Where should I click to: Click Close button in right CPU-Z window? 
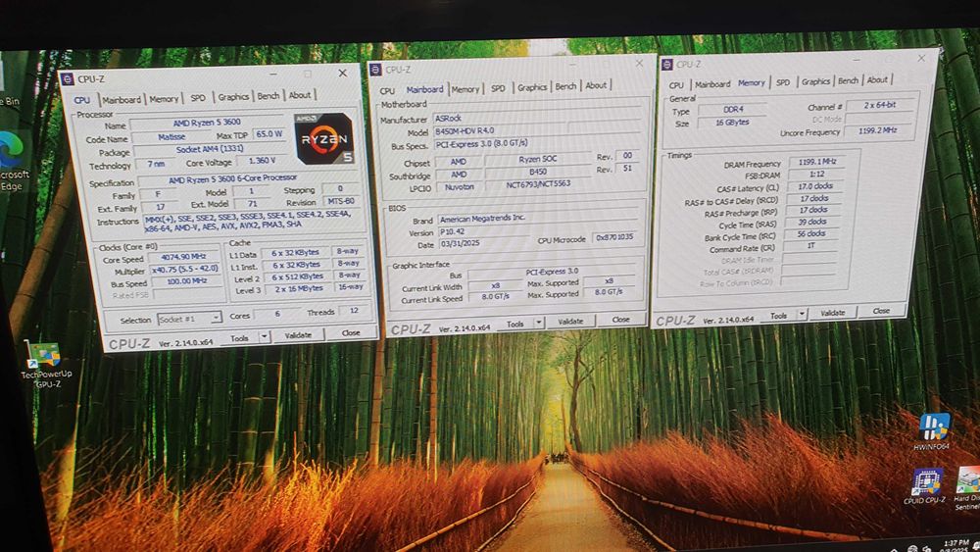881,310
